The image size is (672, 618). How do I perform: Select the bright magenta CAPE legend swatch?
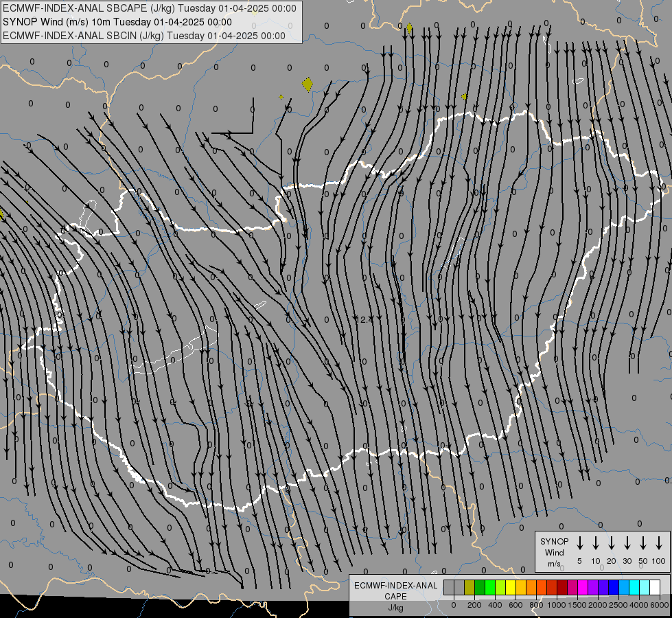pyautogui.click(x=583, y=588)
